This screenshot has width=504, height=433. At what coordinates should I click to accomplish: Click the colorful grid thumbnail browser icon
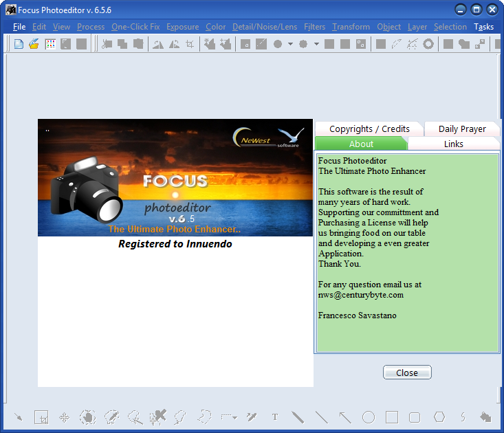pos(50,44)
